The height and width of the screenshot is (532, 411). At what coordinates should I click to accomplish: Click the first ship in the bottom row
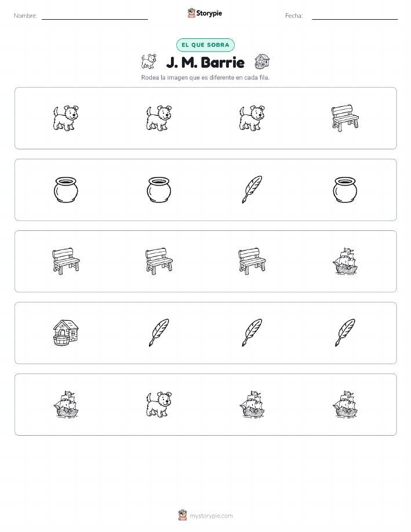click(66, 404)
